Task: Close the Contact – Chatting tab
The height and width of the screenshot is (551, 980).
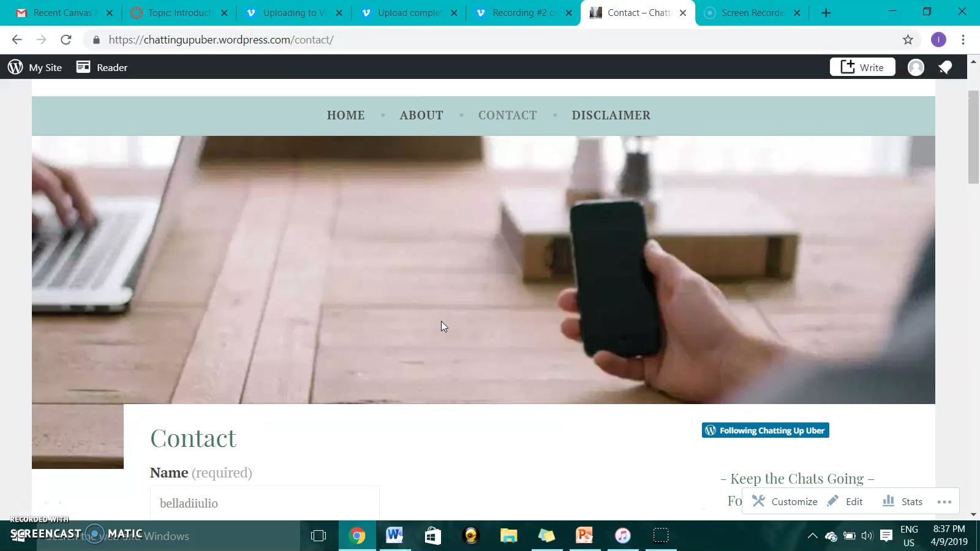Action: coord(683,13)
